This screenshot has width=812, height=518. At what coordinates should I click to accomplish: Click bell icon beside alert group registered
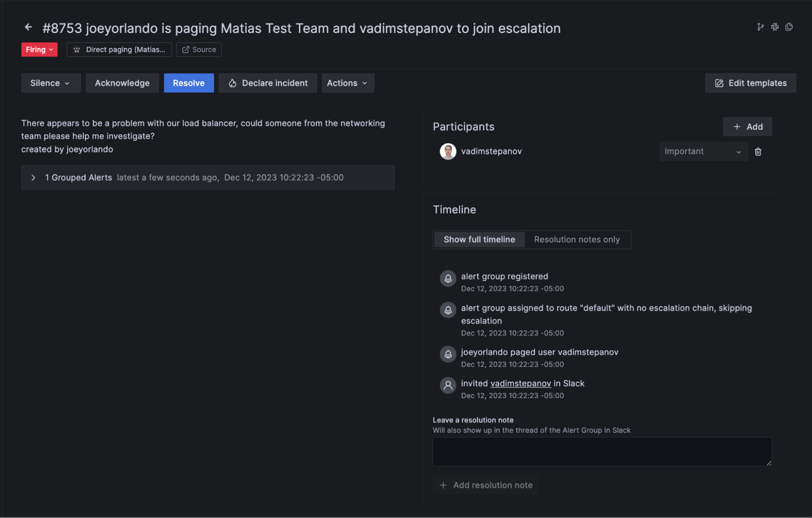click(x=448, y=278)
